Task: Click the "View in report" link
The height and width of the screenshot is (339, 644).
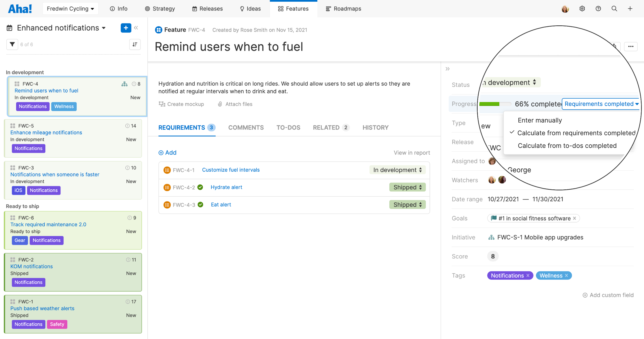Action: tap(412, 152)
